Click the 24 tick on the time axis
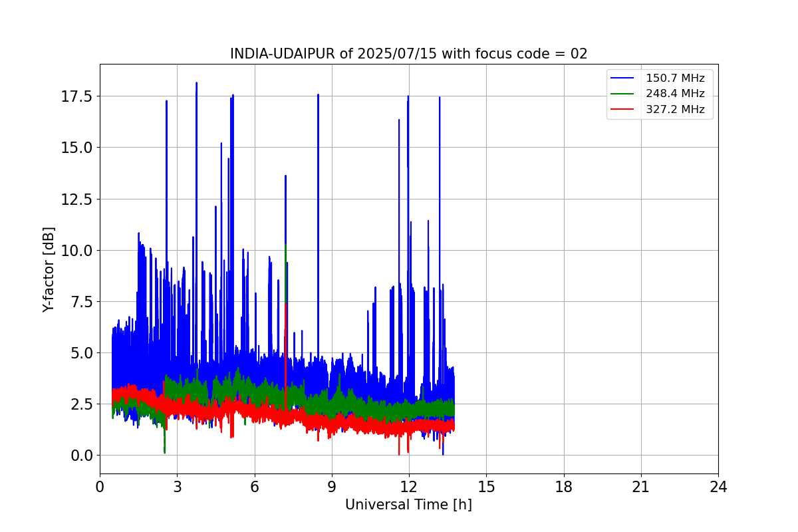The image size is (798, 532). click(x=718, y=487)
